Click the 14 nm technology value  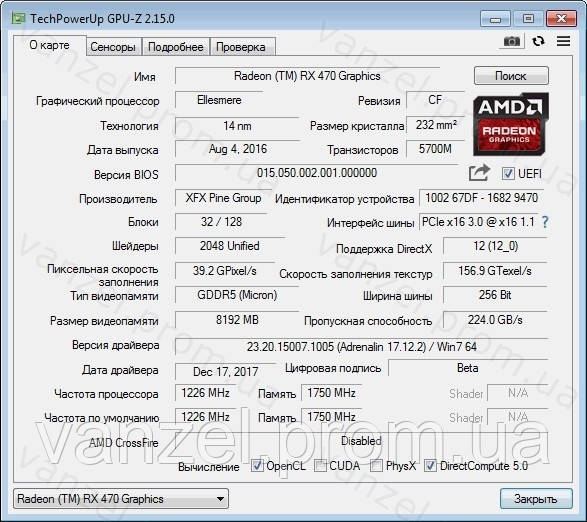pyautogui.click(x=237, y=125)
